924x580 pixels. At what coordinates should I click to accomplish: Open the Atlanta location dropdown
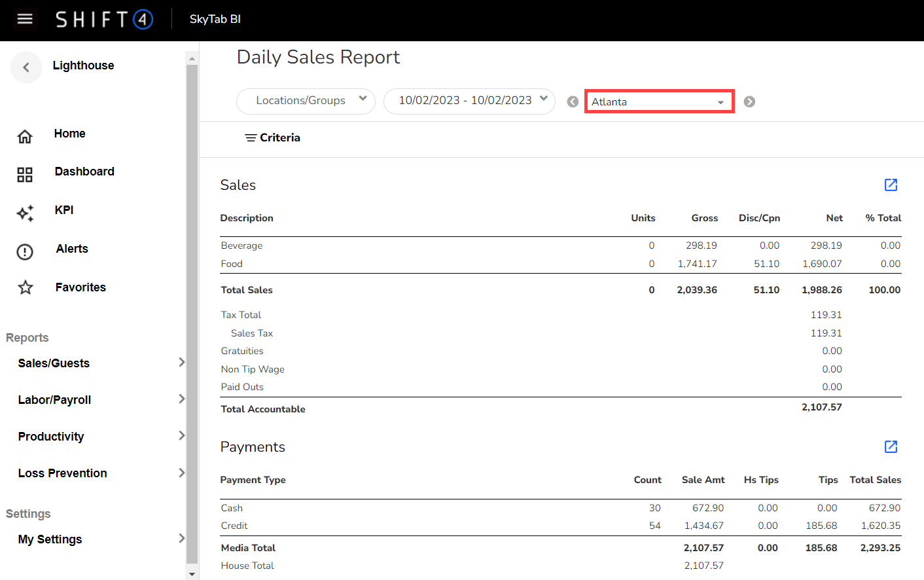659,101
